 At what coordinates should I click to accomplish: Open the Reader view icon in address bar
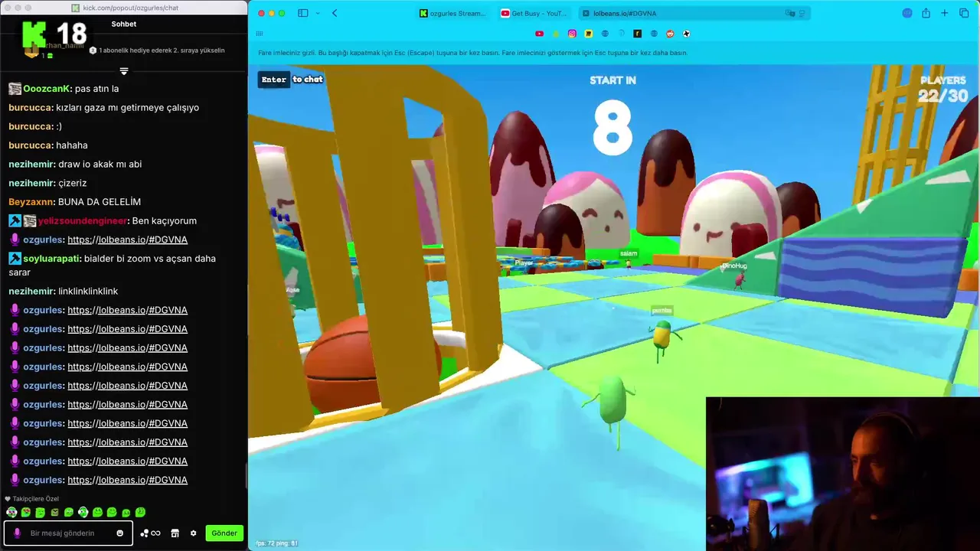click(x=802, y=13)
